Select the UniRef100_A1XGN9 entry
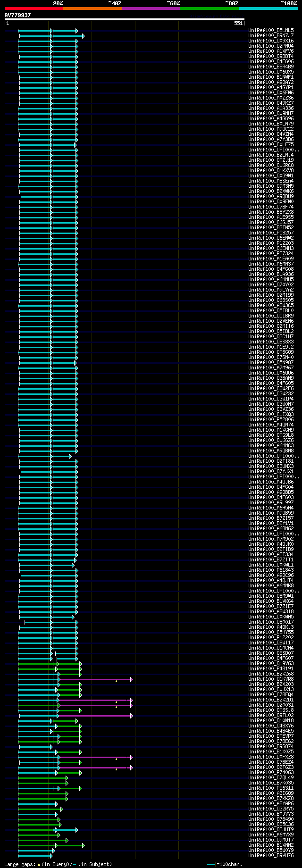The height and width of the screenshot is (868, 302). pyautogui.click(x=271, y=430)
